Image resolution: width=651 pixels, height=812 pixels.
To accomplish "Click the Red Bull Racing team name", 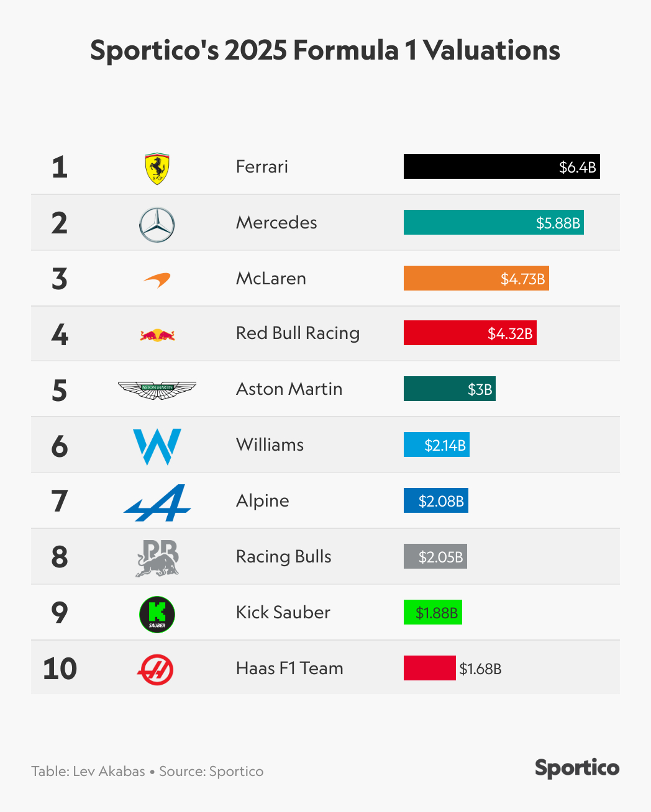I will [298, 333].
